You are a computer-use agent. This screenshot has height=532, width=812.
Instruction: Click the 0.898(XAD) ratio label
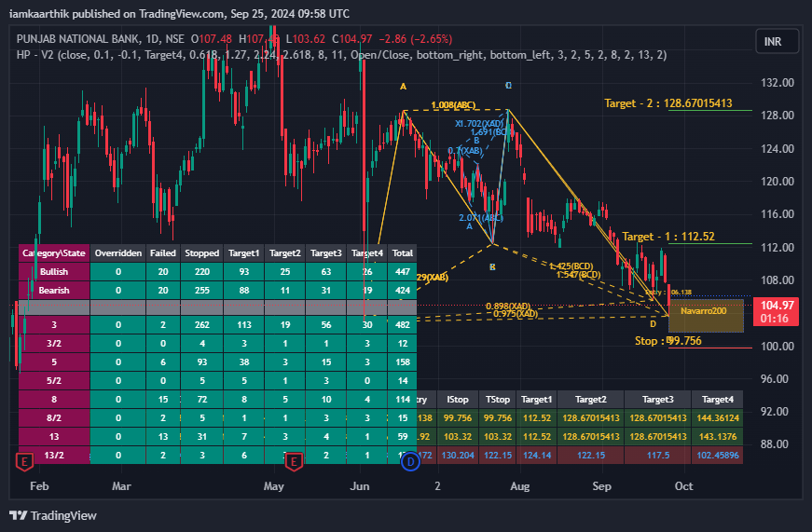(x=508, y=307)
